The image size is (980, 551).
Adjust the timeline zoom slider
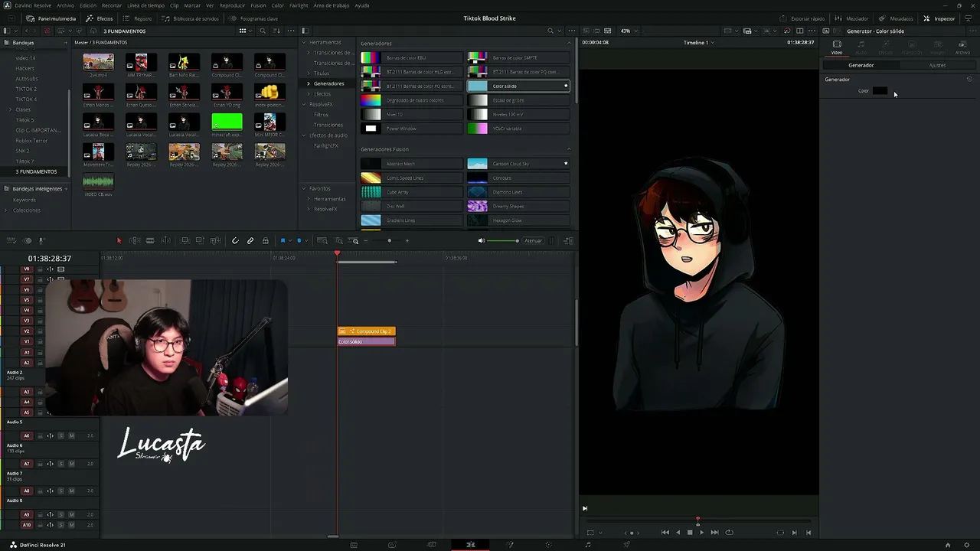click(389, 241)
